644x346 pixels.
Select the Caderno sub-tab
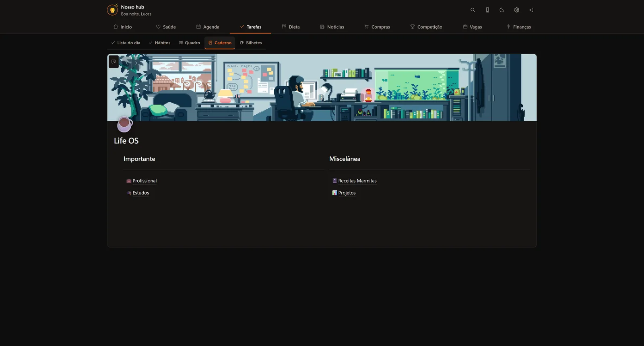pyautogui.click(x=220, y=43)
